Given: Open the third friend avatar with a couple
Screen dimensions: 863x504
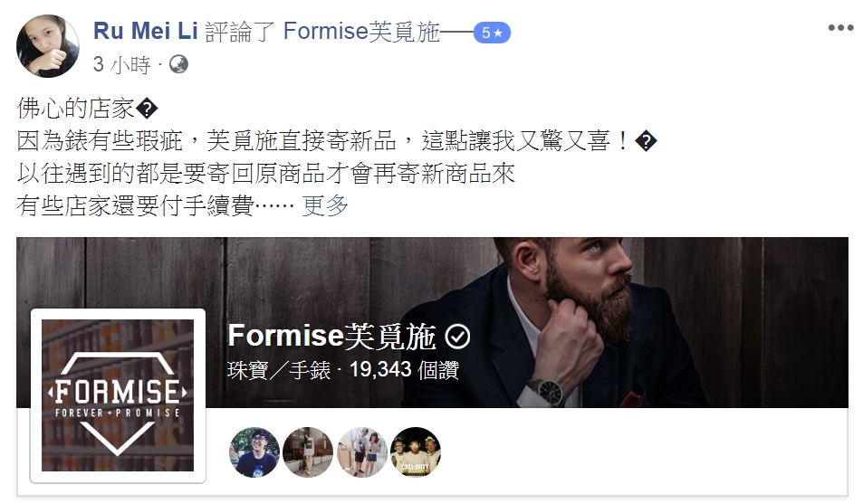Looking at the screenshot, I should (361, 452).
